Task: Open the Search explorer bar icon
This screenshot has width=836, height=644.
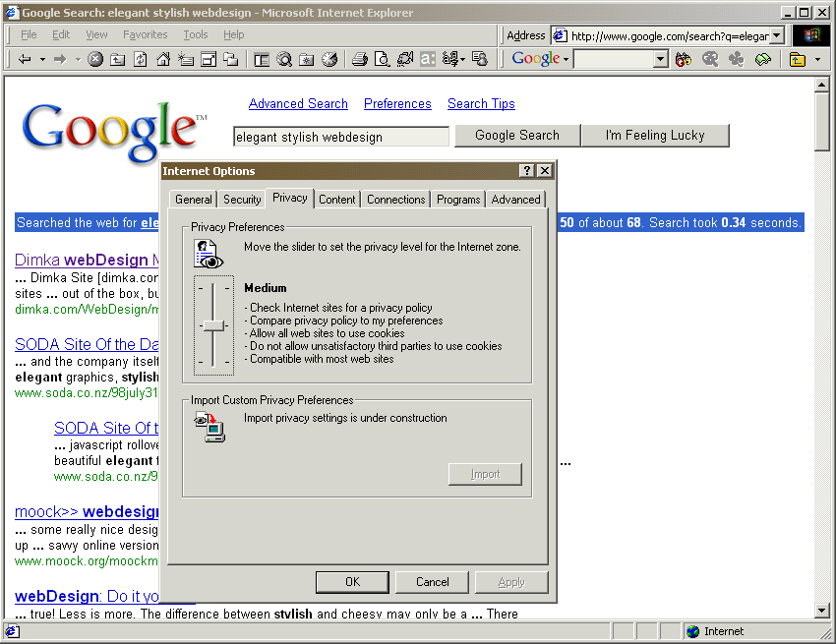Action: click(x=284, y=59)
